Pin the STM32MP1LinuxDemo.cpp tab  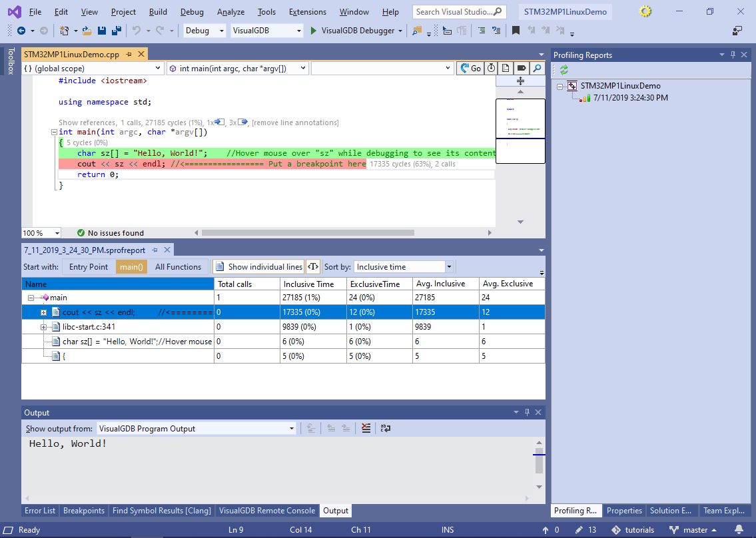pos(129,55)
